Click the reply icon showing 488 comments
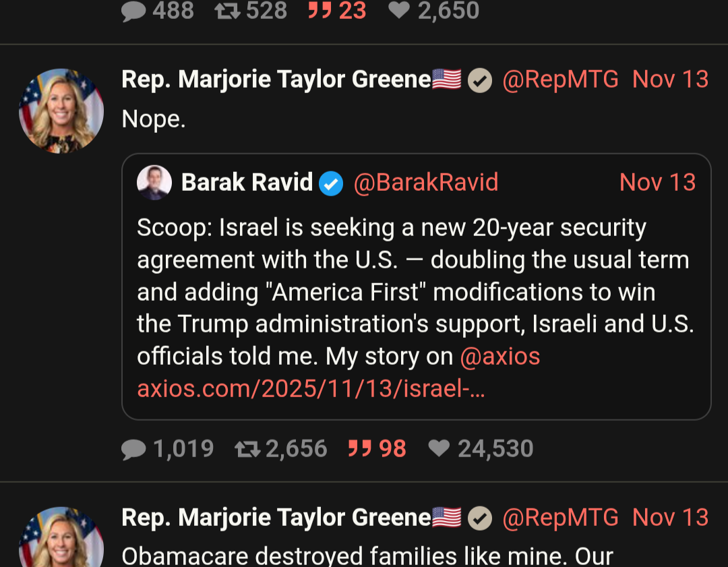Image resolution: width=728 pixels, height=567 pixels. (134, 11)
